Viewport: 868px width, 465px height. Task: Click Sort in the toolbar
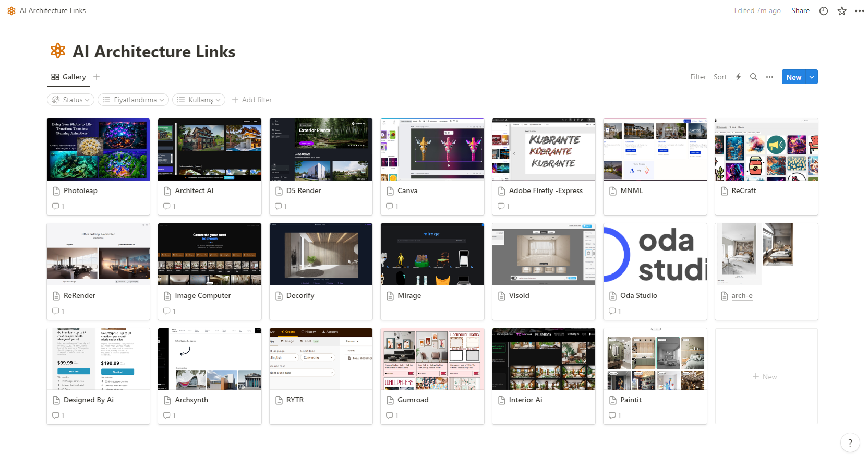(x=720, y=77)
